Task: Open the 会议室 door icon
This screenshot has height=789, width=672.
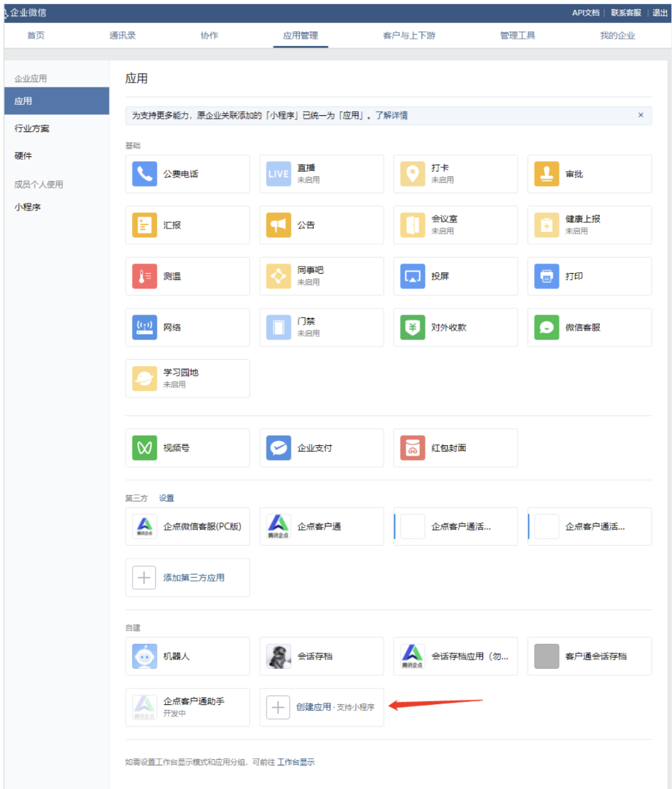Action: (x=412, y=225)
